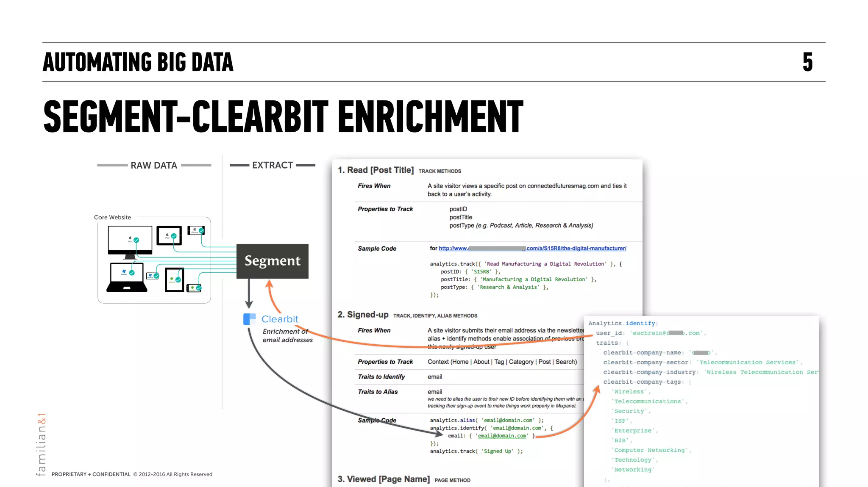Click the 'SEGMENT-CLEARBIT ENRICHMENT' title
This screenshot has height=487, width=868.
click(x=283, y=116)
